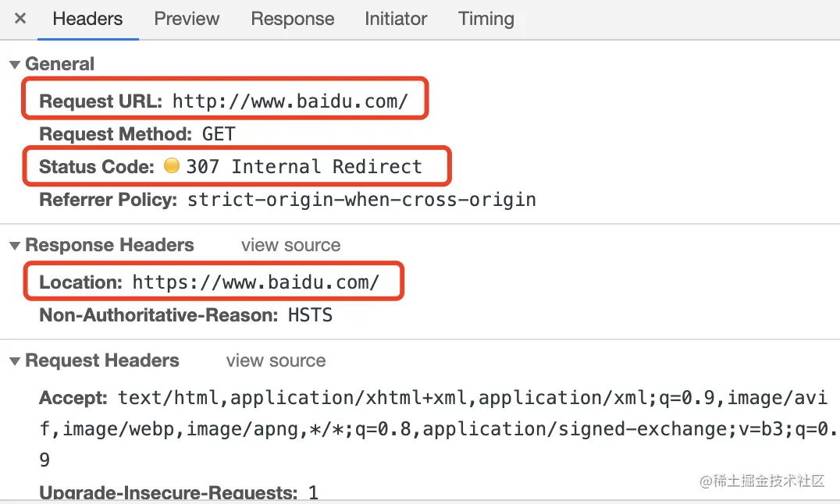
Task: Open the Response tab
Action: tap(293, 19)
